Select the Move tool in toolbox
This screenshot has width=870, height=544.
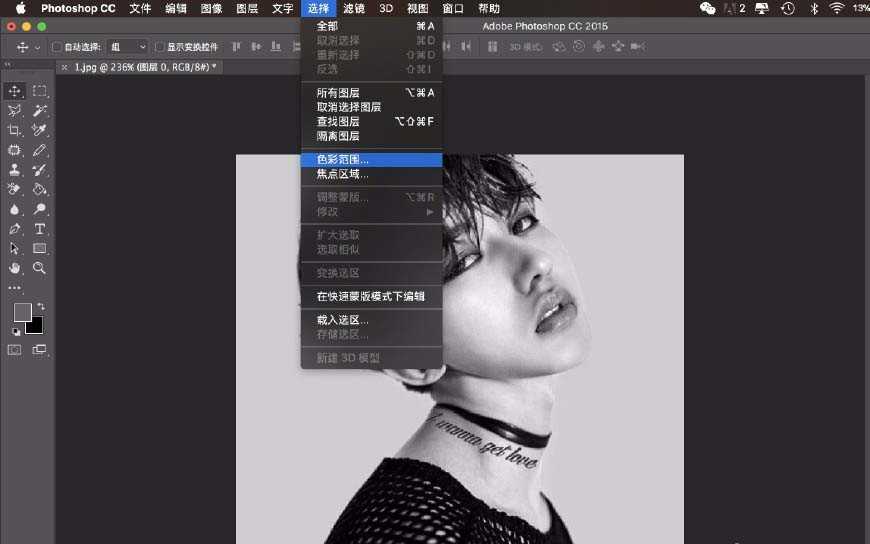pyautogui.click(x=15, y=91)
